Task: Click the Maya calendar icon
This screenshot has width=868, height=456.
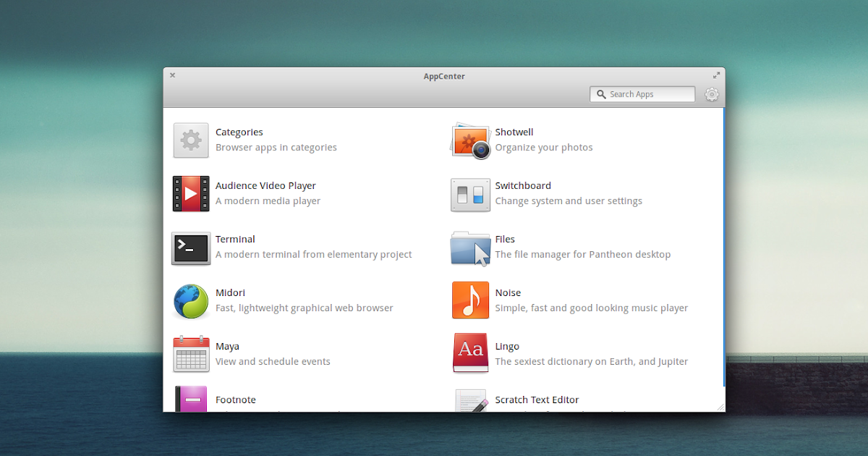Action: tap(190, 354)
